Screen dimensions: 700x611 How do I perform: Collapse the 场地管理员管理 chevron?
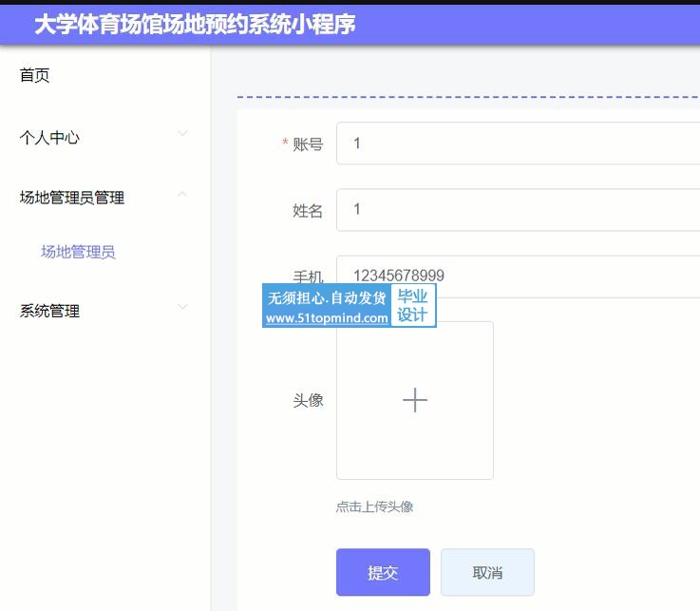[x=182, y=194]
